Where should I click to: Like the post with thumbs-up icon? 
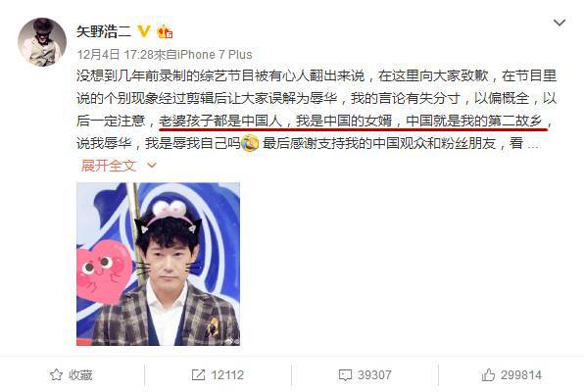488,375
